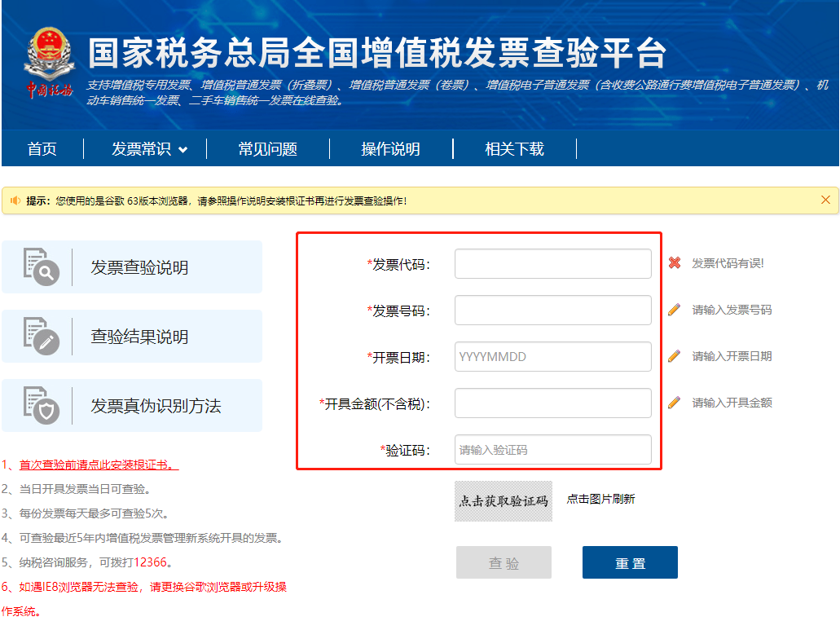The height and width of the screenshot is (630, 840).
Task: Focus the 验证码 input field
Action: coord(553,449)
